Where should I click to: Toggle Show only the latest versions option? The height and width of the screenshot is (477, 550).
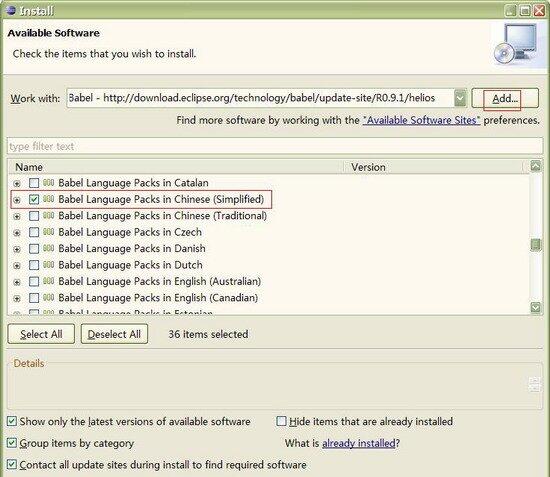click(12, 421)
